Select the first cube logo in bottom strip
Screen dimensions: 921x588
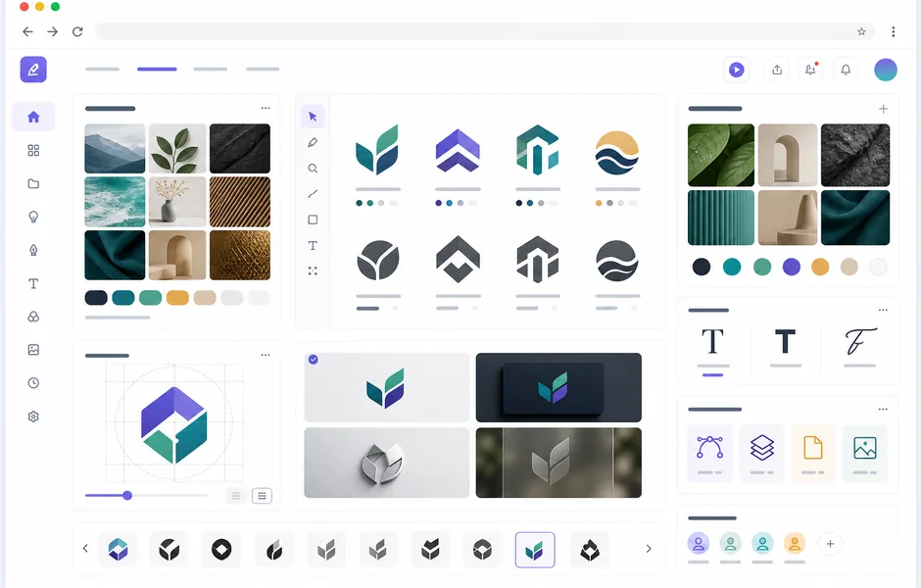coord(118,549)
